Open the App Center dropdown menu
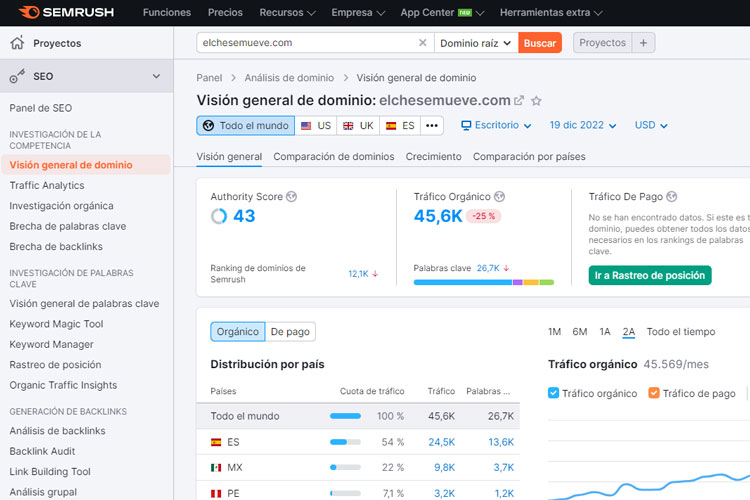The height and width of the screenshot is (500, 750). 442,12
